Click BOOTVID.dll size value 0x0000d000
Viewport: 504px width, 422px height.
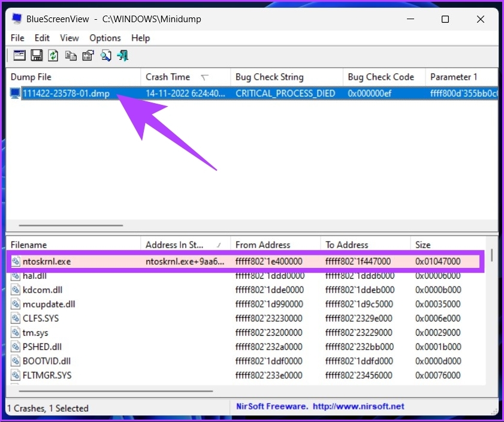[x=438, y=361]
